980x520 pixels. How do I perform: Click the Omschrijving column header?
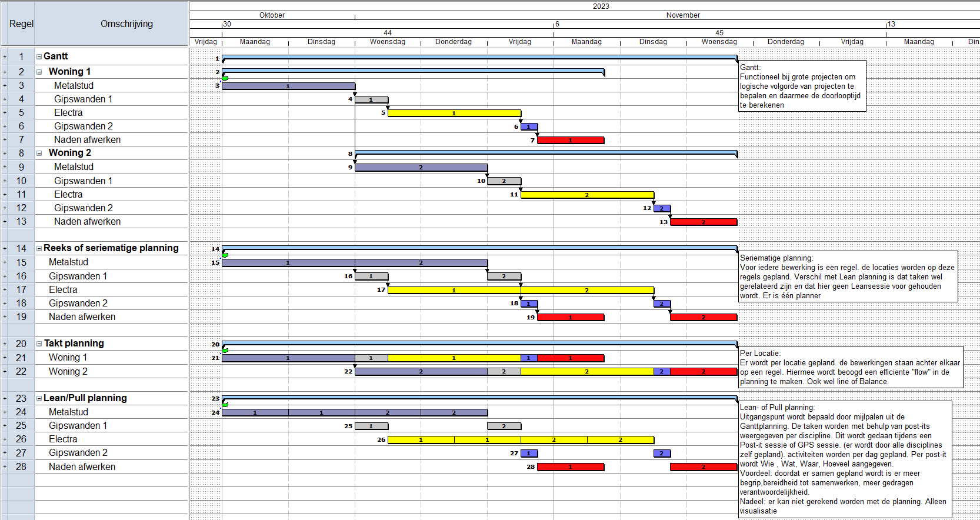[126, 24]
